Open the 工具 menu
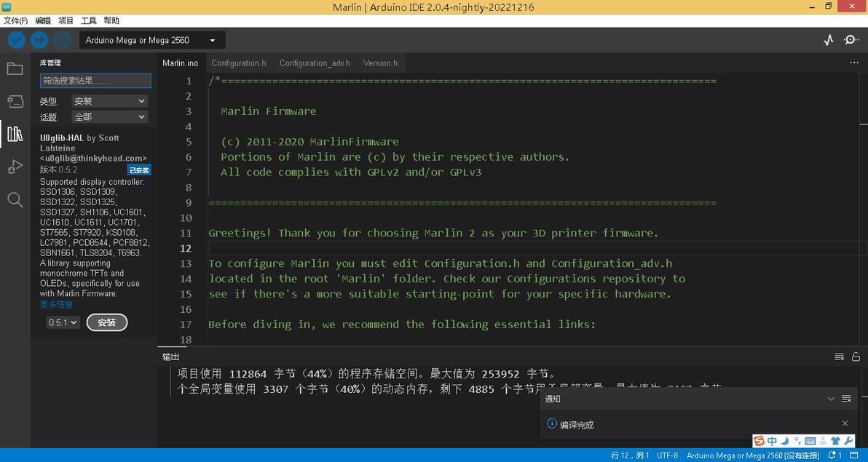 (89, 20)
